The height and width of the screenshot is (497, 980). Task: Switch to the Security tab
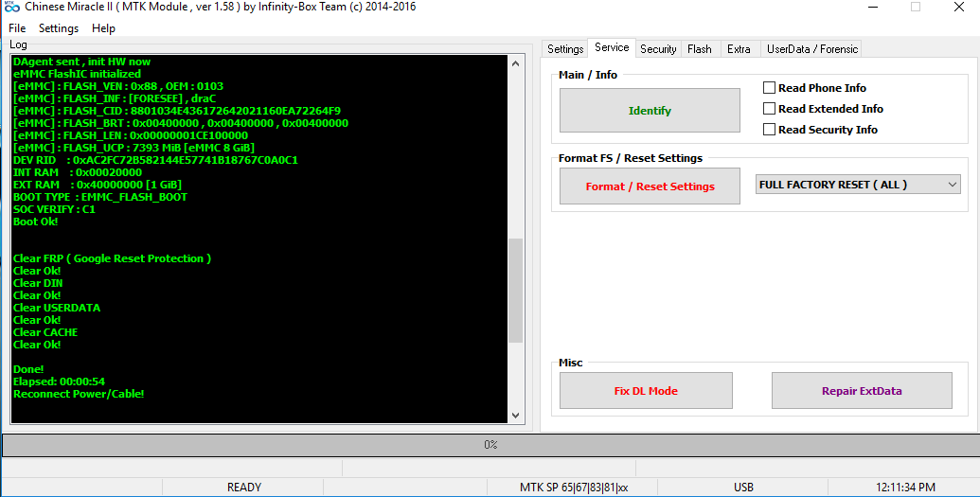click(x=658, y=49)
